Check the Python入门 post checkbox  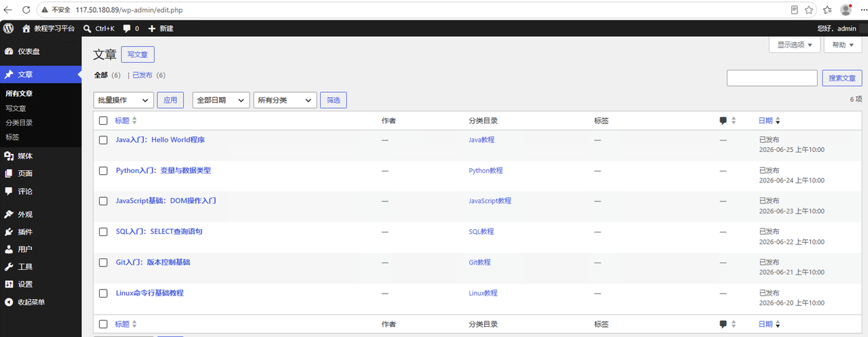point(103,171)
